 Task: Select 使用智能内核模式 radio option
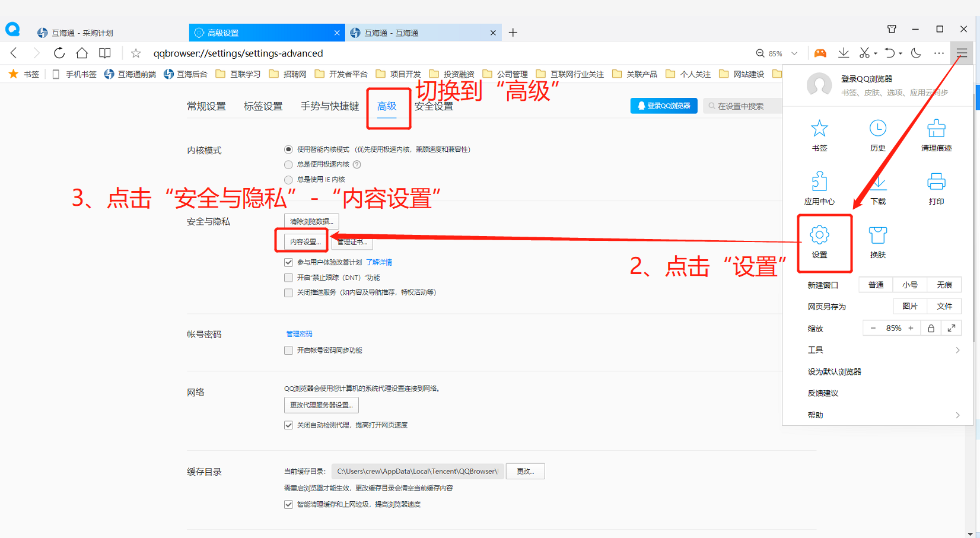(x=288, y=149)
